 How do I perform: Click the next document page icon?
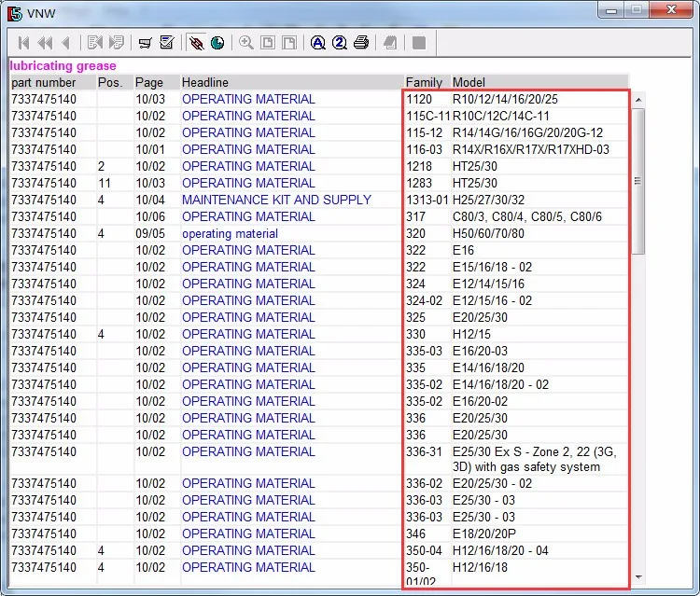coord(116,43)
